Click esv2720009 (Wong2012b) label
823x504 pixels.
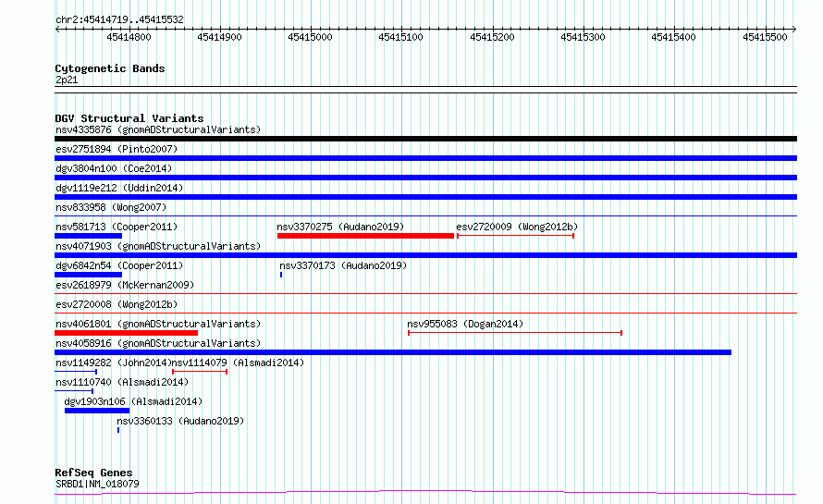517,227
